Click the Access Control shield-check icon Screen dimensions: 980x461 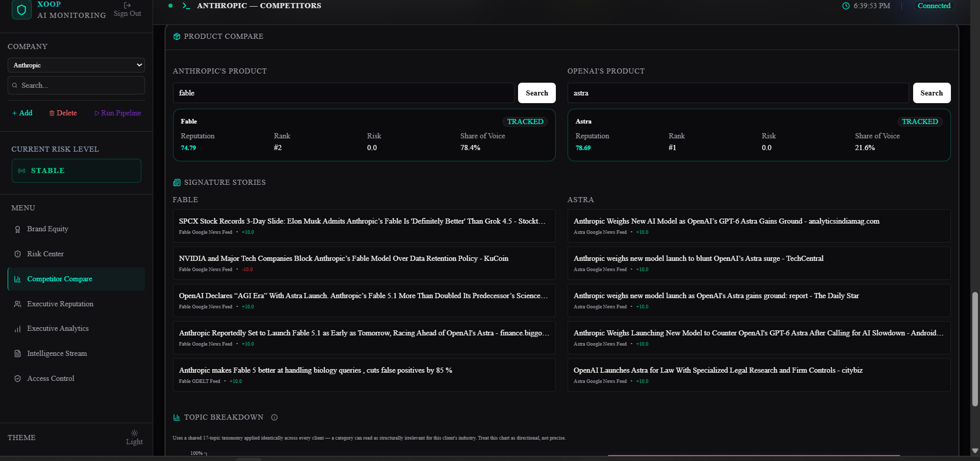pos(17,378)
